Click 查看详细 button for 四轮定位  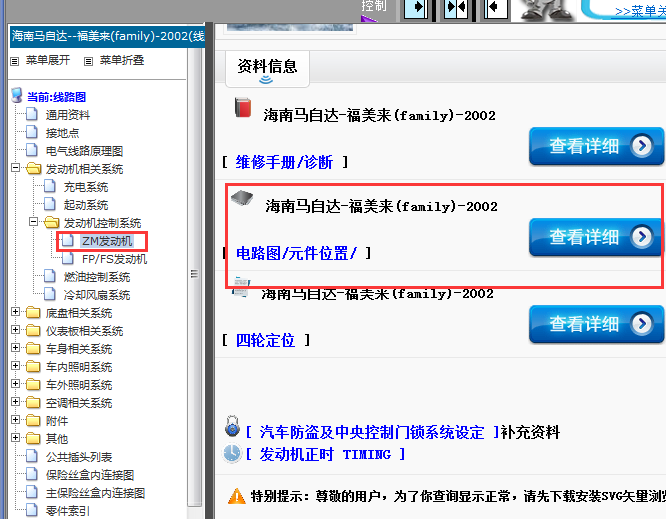tap(596, 324)
